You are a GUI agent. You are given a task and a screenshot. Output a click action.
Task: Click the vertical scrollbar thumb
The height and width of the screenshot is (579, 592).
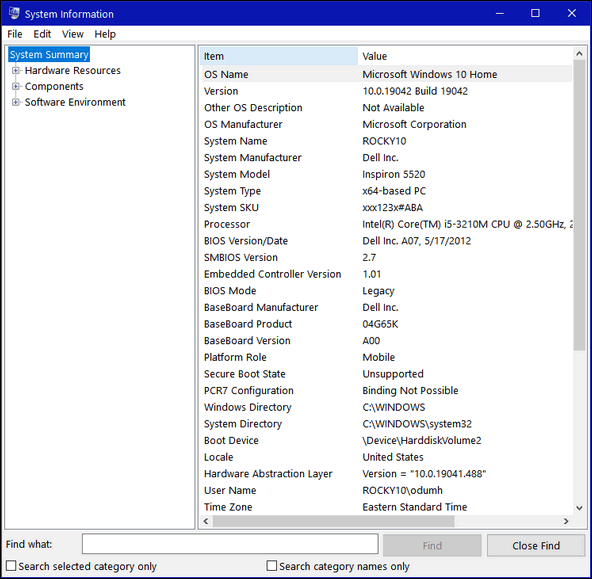pyautogui.click(x=579, y=206)
